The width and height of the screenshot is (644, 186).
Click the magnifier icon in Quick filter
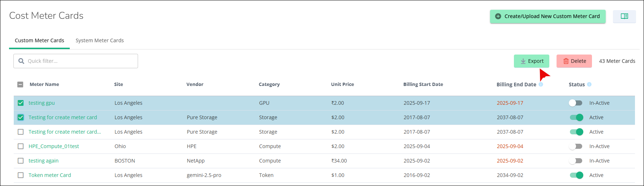(21, 61)
